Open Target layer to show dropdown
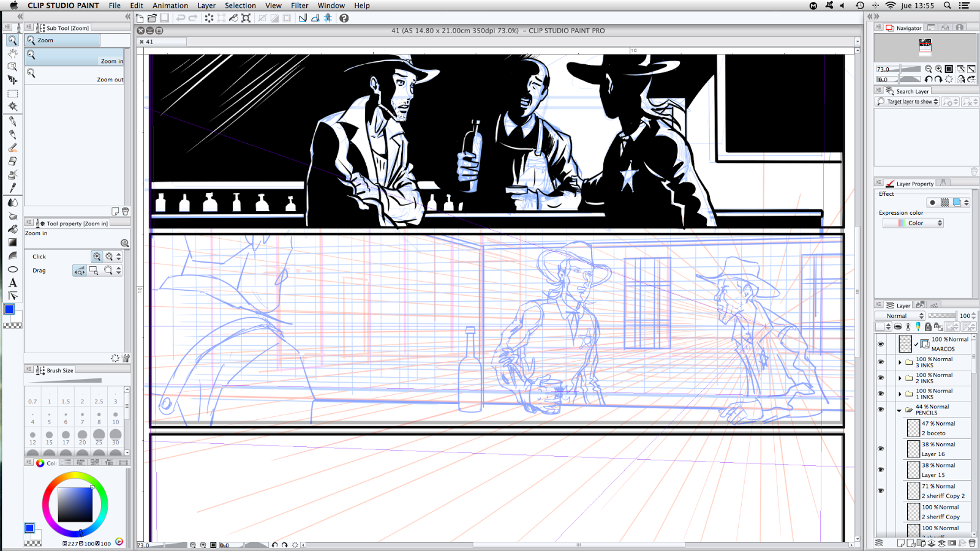980x551 pixels. point(907,102)
